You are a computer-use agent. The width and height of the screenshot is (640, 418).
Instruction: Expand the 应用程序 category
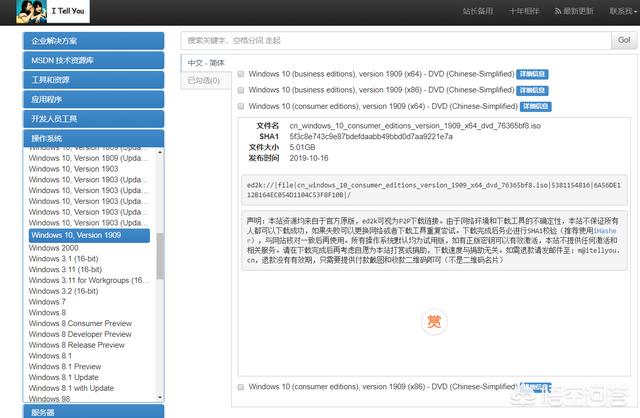coord(93,99)
